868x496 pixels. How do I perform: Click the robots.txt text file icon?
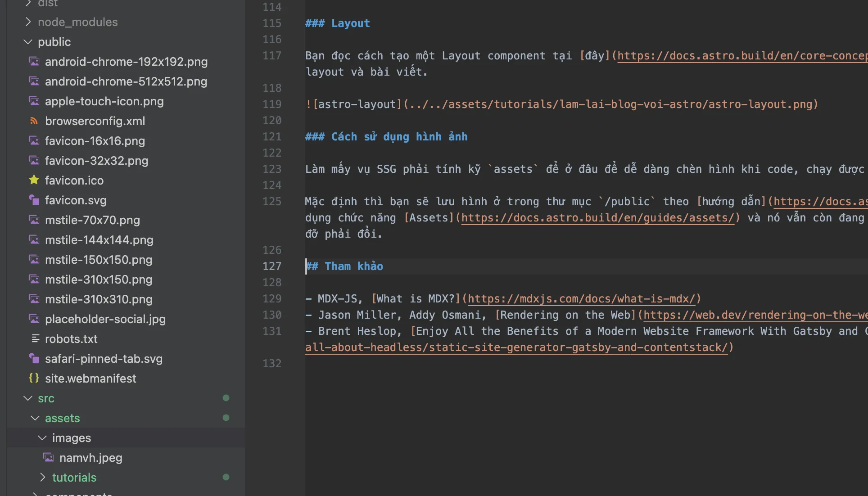(x=35, y=338)
